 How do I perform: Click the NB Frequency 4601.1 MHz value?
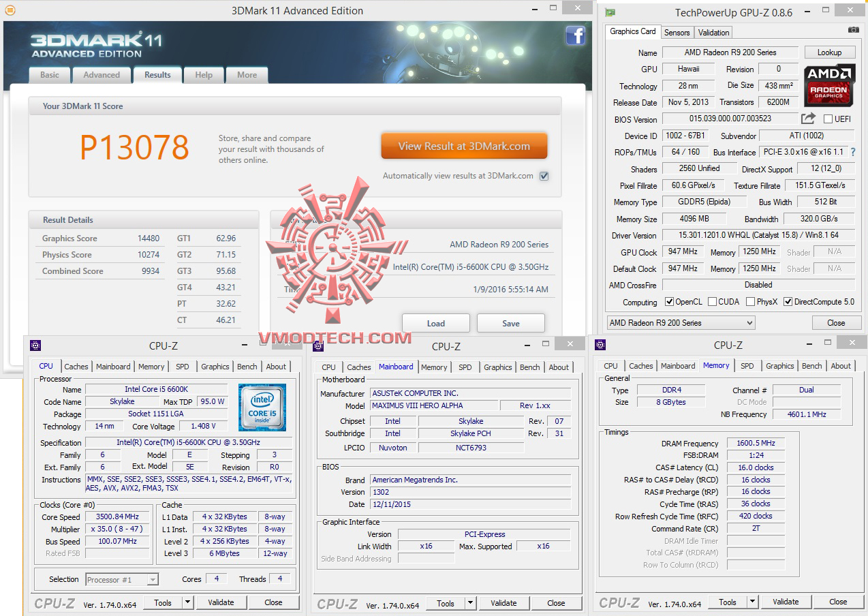pyautogui.click(x=807, y=414)
